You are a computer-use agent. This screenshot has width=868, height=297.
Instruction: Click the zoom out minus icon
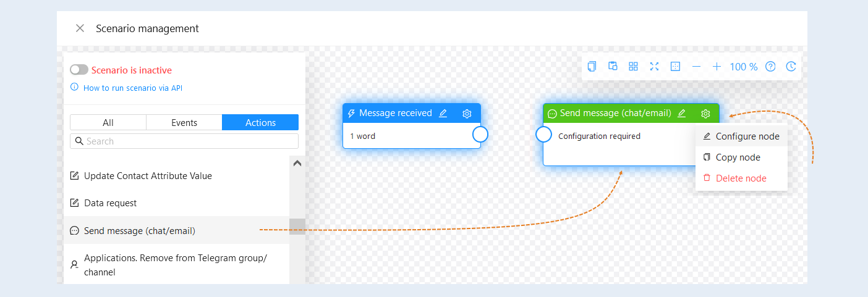pos(696,67)
